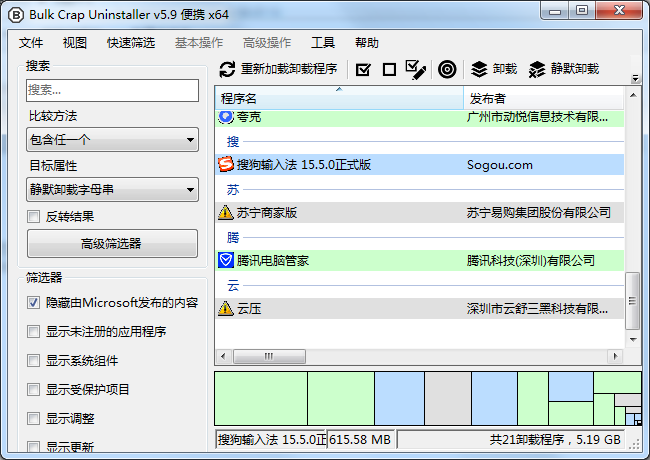
Task: Enable 显示未注册的应用程序 checkbox
Action: click(34, 332)
